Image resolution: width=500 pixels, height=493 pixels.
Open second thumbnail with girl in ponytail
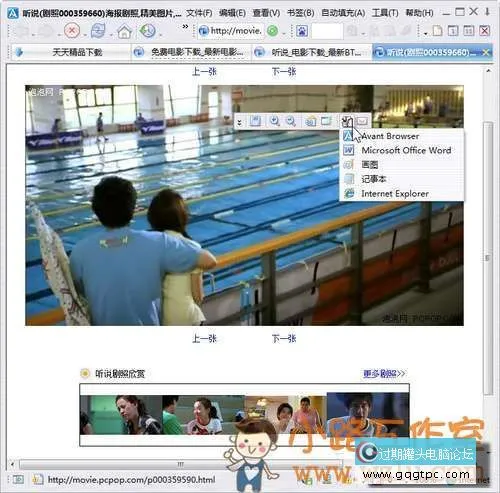[203, 414]
